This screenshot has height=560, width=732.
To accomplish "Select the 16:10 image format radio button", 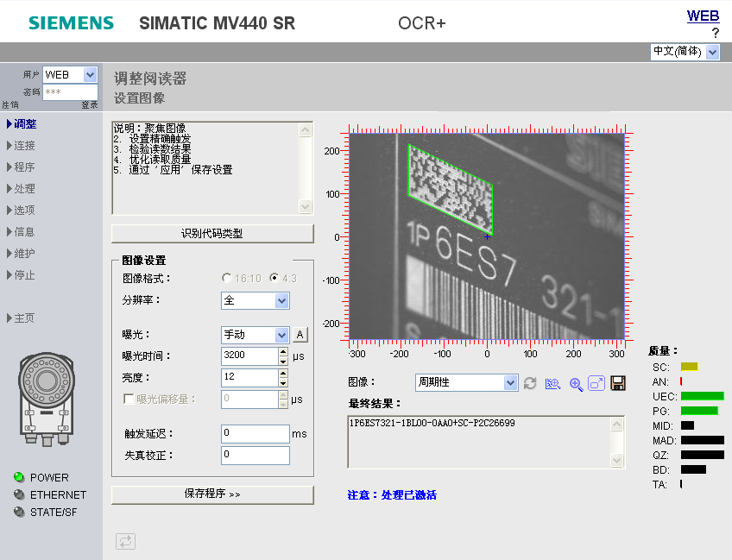I will click(x=227, y=279).
